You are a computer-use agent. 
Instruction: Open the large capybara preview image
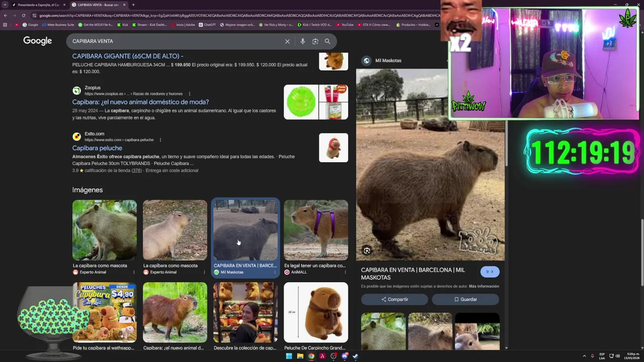(430, 164)
